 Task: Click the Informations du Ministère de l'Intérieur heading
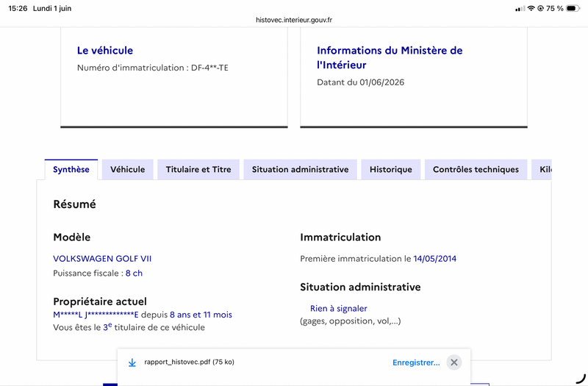tap(390, 57)
